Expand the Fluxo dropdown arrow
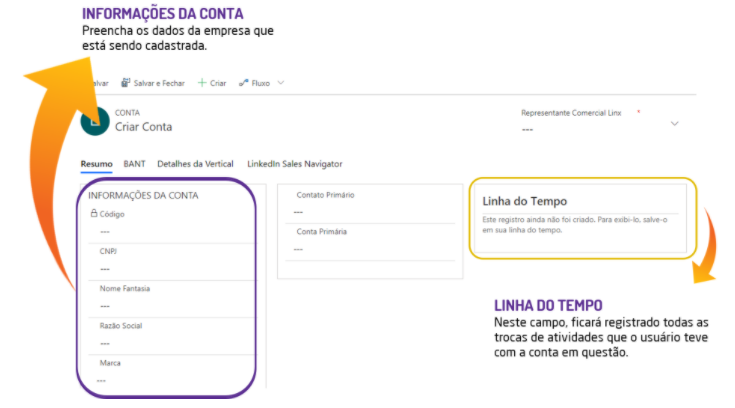 point(281,83)
